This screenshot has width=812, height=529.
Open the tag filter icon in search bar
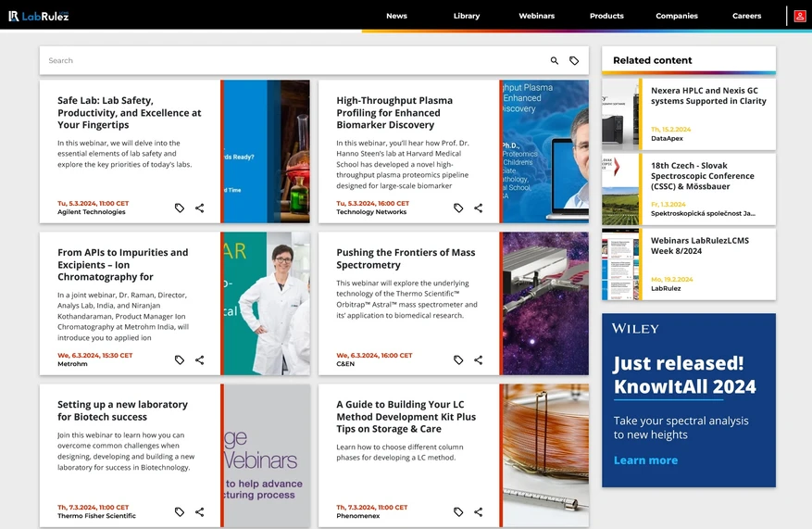click(574, 60)
